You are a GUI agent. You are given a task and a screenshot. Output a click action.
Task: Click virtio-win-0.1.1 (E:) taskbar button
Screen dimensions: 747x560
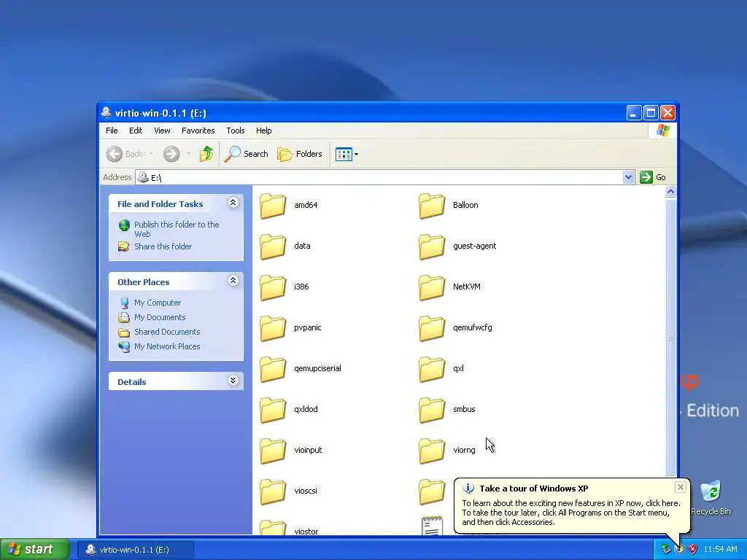tap(136, 550)
